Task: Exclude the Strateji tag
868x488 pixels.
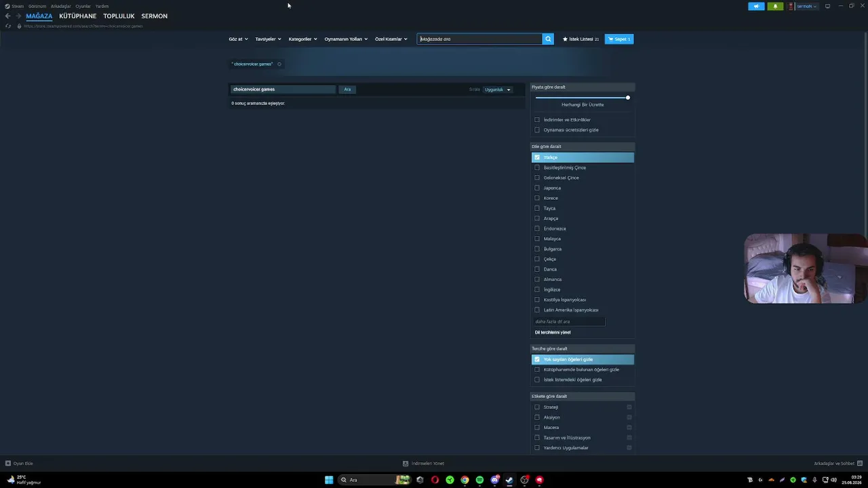Action: pyautogui.click(x=629, y=407)
